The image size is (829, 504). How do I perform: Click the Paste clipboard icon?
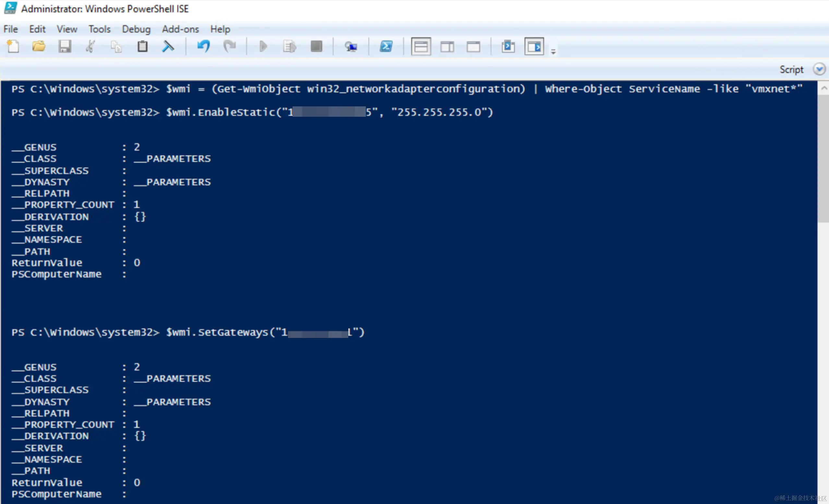click(x=142, y=46)
